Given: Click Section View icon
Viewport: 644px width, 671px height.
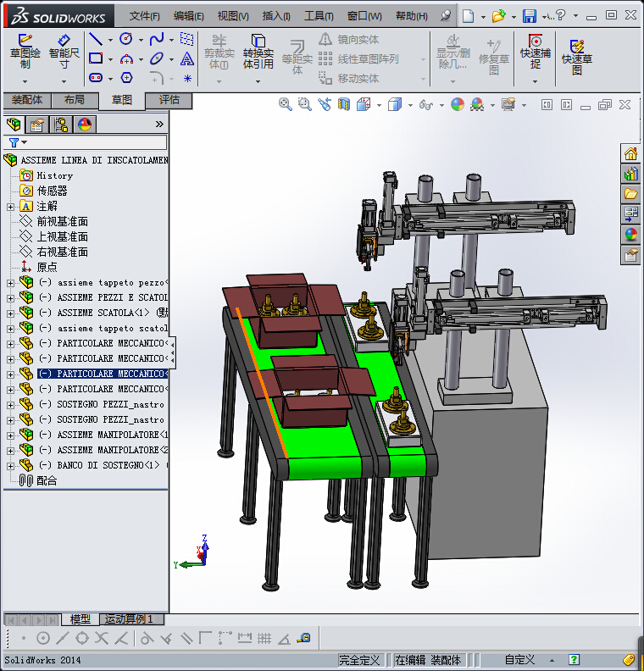Looking at the screenshot, I should click(x=344, y=104).
